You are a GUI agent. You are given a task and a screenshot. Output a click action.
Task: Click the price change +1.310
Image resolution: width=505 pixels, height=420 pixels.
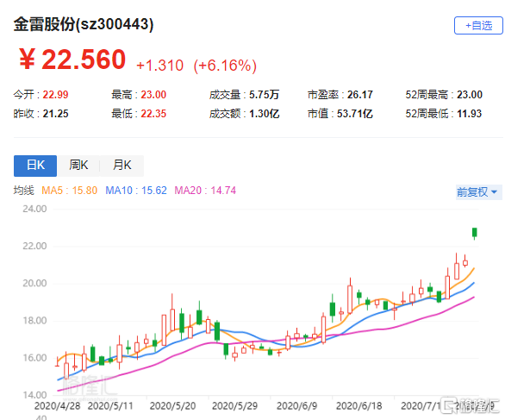[x=159, y=66]
